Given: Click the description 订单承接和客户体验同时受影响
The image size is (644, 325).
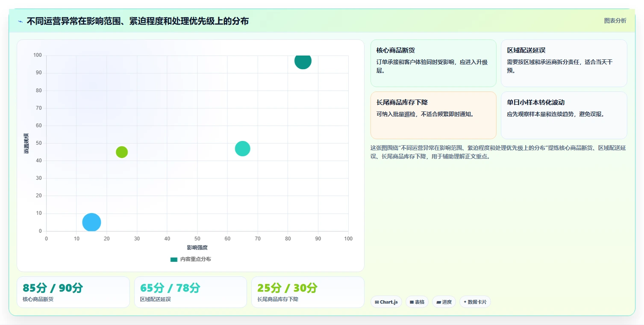Looking at the screenshot, I should [432, 66].
